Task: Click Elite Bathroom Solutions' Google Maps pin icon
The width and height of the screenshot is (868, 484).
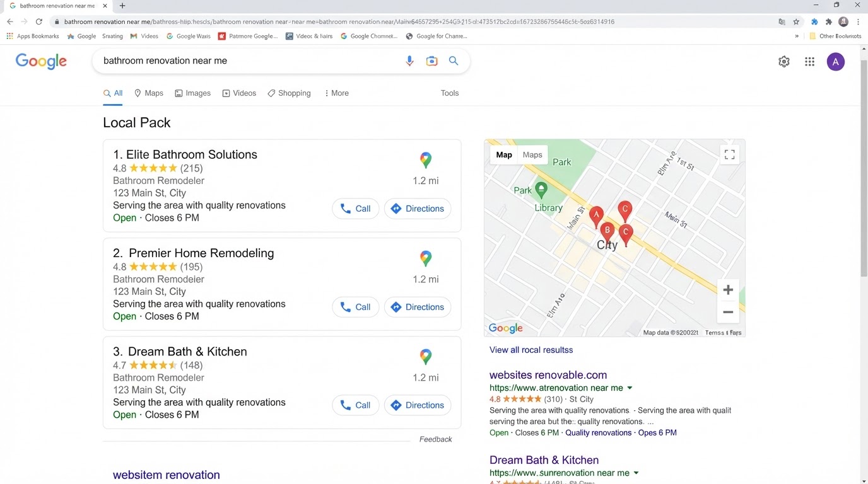Action: point(426,160)
